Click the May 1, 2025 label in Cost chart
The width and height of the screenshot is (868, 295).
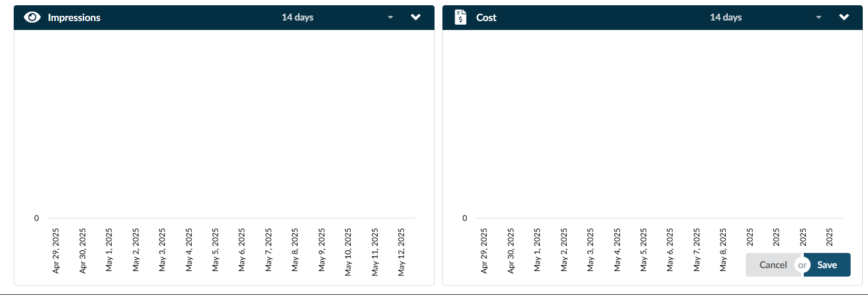tap(537, 250)
